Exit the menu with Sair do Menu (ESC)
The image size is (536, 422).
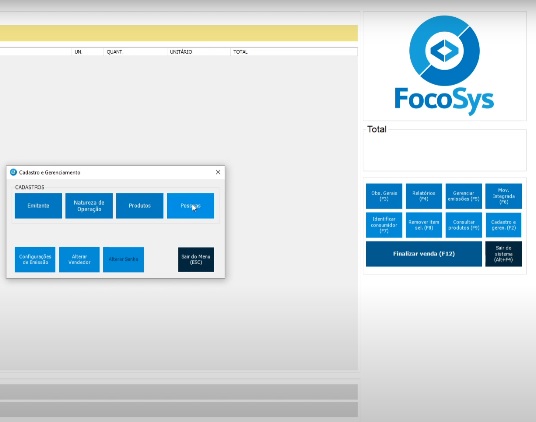(196, 260)
